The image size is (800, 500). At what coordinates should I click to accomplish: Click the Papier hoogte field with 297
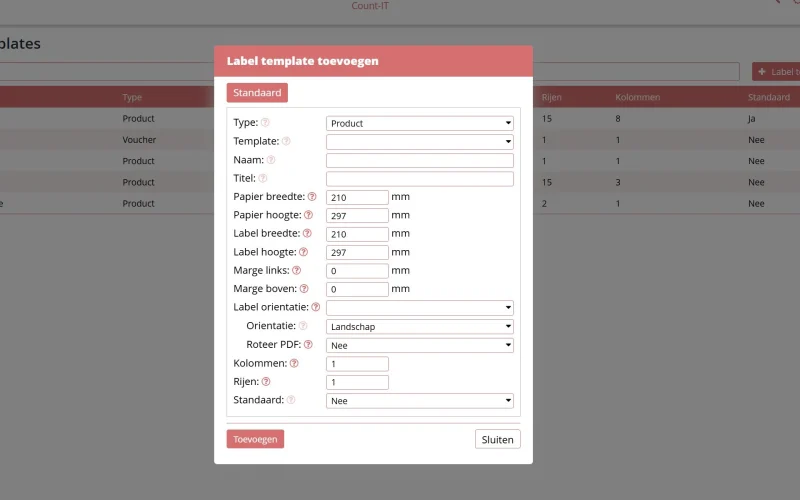(357, 216)
